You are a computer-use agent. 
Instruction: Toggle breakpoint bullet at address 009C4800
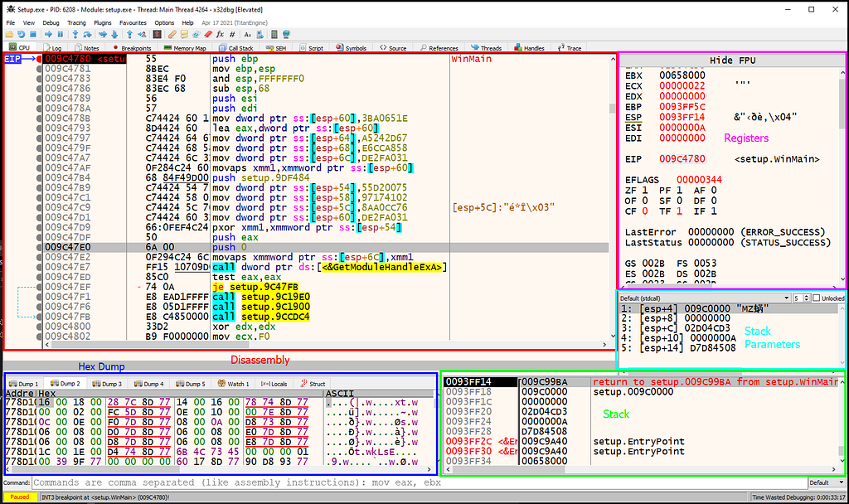(39, 327)
